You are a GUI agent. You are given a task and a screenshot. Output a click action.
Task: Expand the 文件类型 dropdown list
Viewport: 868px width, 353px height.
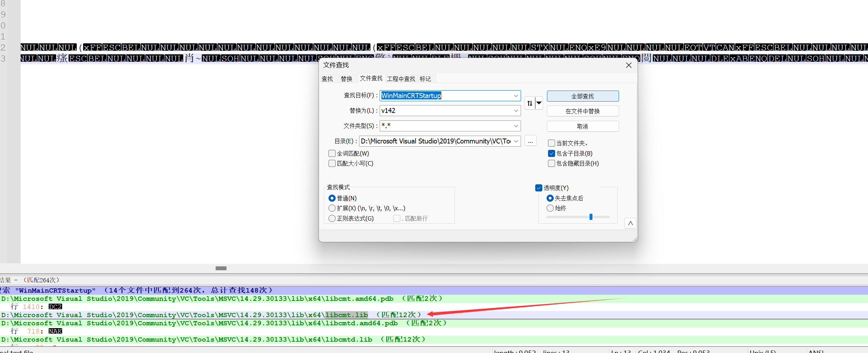516,126
